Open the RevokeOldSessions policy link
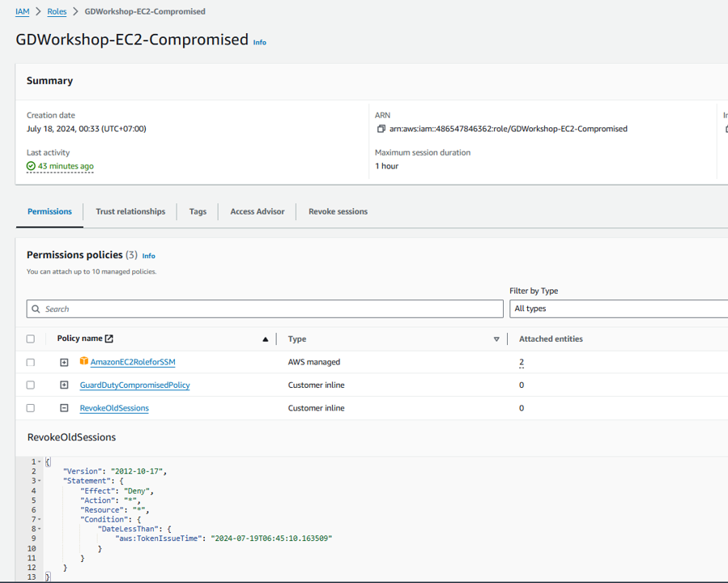The width and height of the screenshot is (728, 583). pyautogui.click(x=114, y=408)
